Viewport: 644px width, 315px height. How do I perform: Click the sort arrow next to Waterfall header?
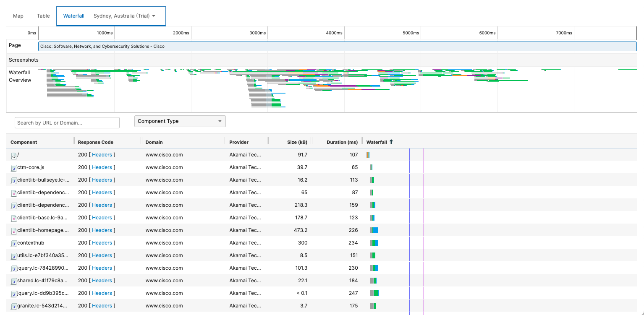point(391,142)
